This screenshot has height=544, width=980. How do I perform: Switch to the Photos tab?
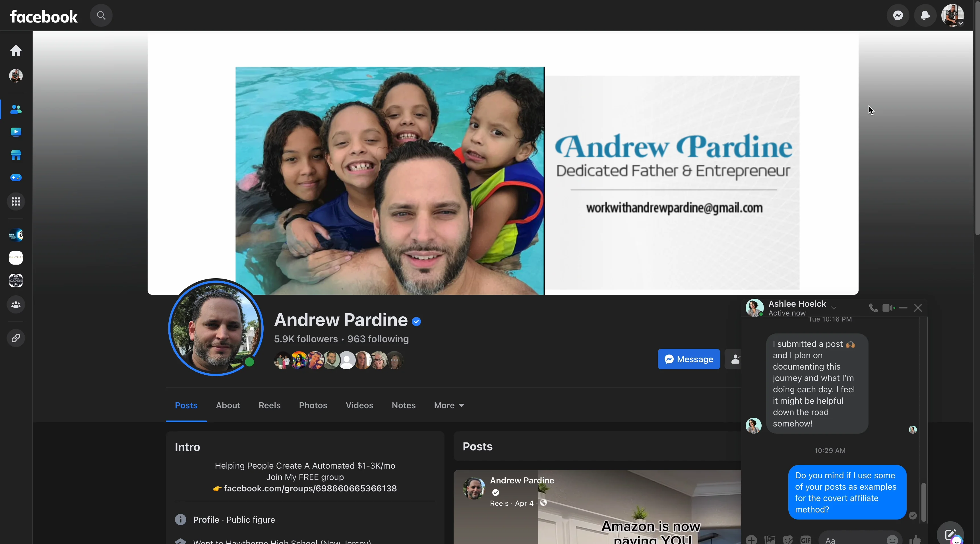(313, 405)
